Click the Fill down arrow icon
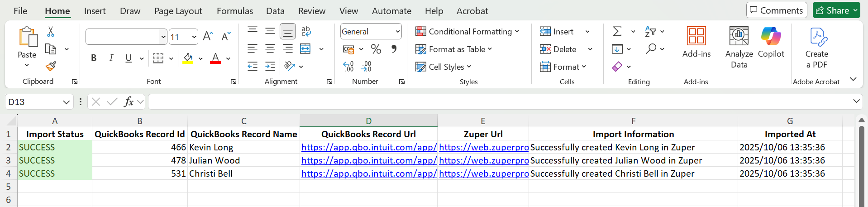This screenshot has height=207, width=868. click(x=617, y=49)
